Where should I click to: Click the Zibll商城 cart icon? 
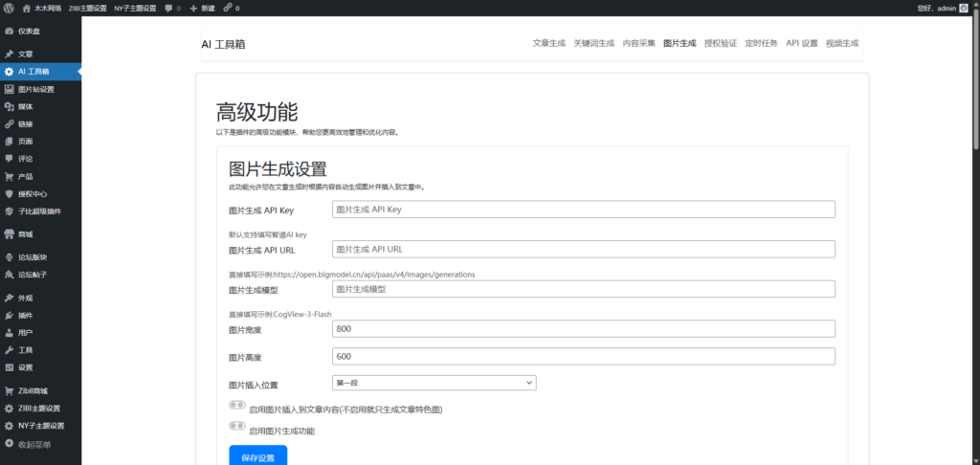coord(9,390)
